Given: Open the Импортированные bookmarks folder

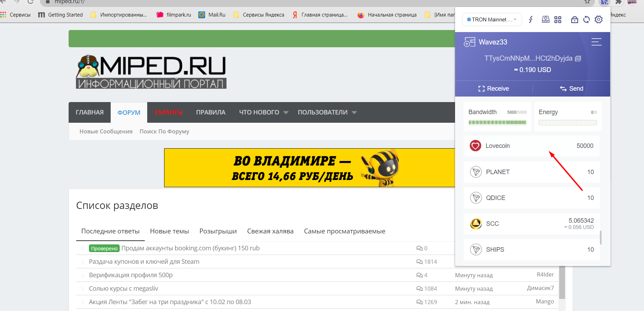Looking at the screenshot, I should point(119,15).
